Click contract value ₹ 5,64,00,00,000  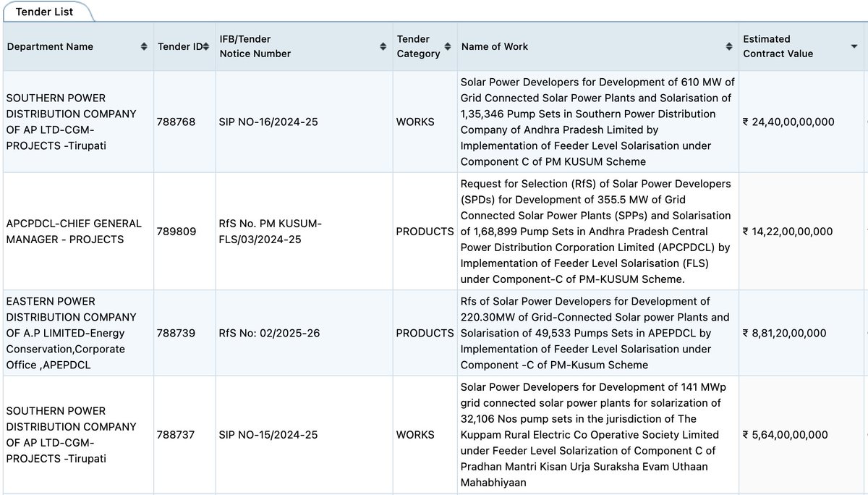tap(785, 435)
